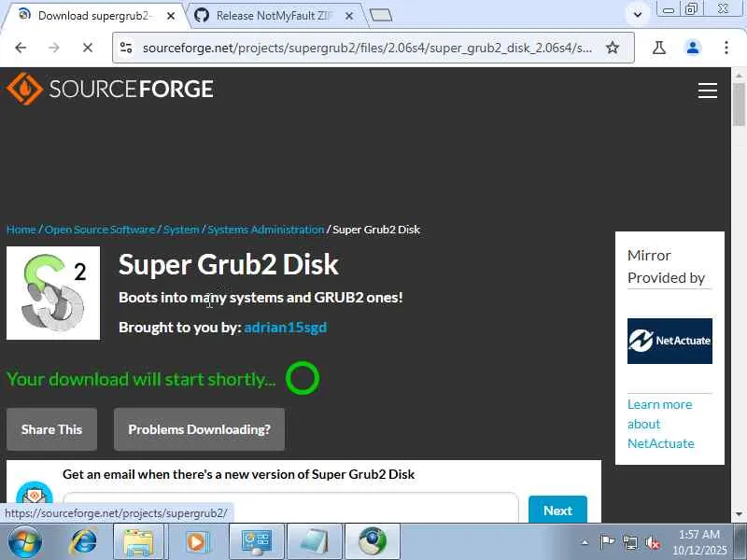Open the Home breadcrumb link
Viewport: 747px width, 560px height.
21,230
